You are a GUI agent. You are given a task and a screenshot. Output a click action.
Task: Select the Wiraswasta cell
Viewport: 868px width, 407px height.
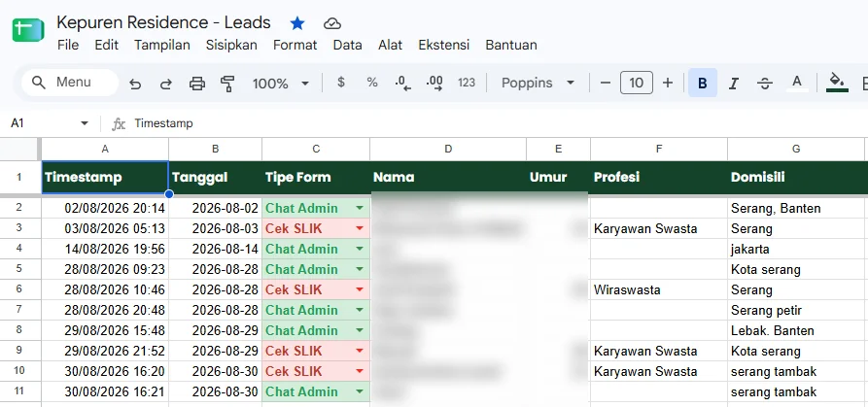tap(659, 289)
